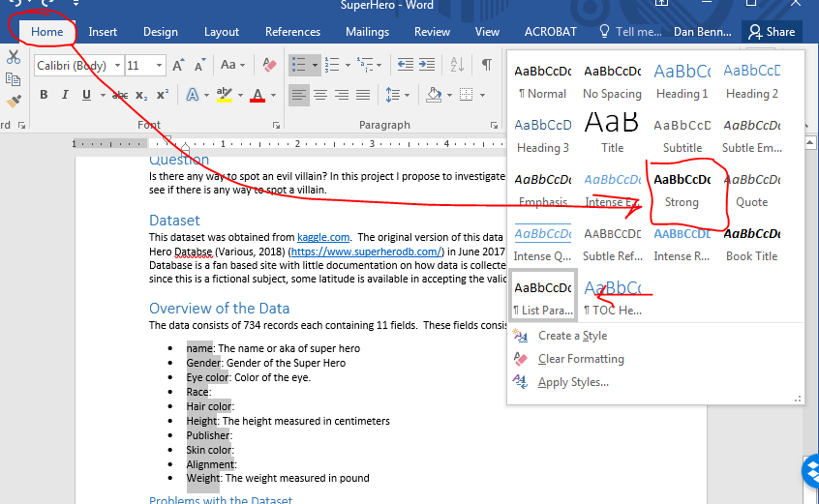The image size is (819, 504).
Task: Click the Format Painter brush icon
Action: (x=14, y=101)
